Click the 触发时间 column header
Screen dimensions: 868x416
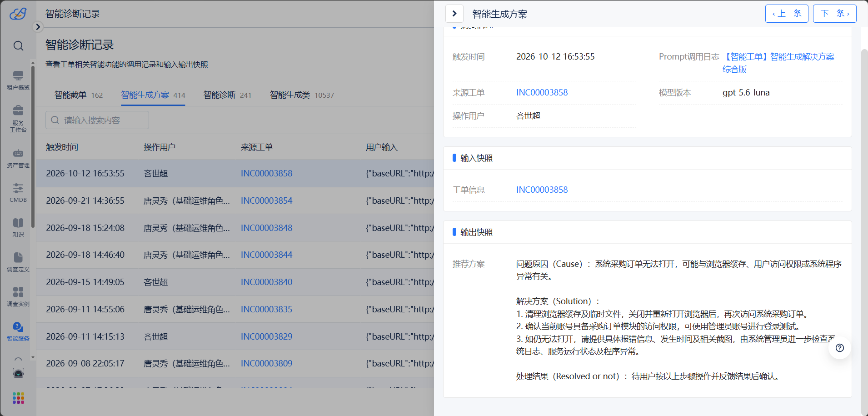click(x=62, y=147)
